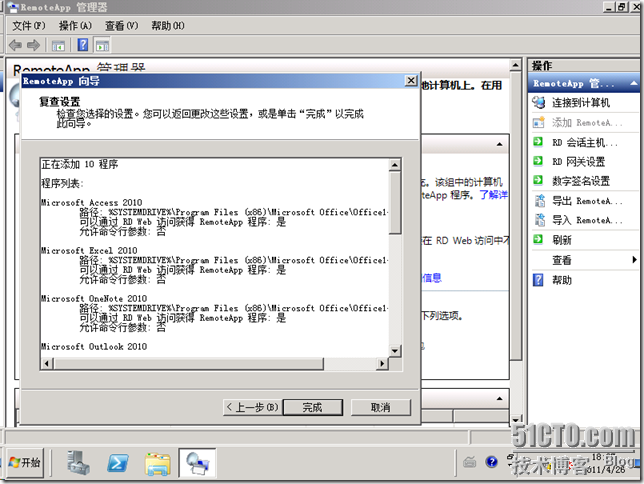Open the blue Help toolbar icon

83,44
